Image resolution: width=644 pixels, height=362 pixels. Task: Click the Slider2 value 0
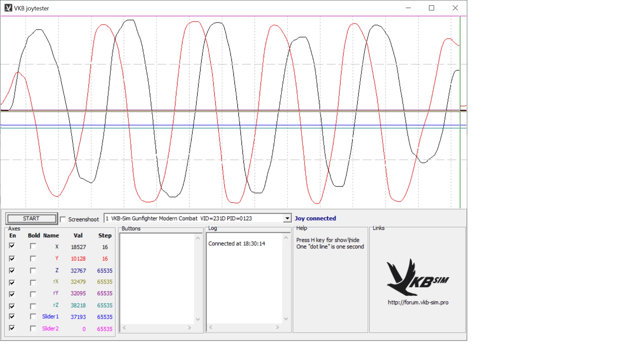(84, 329)
